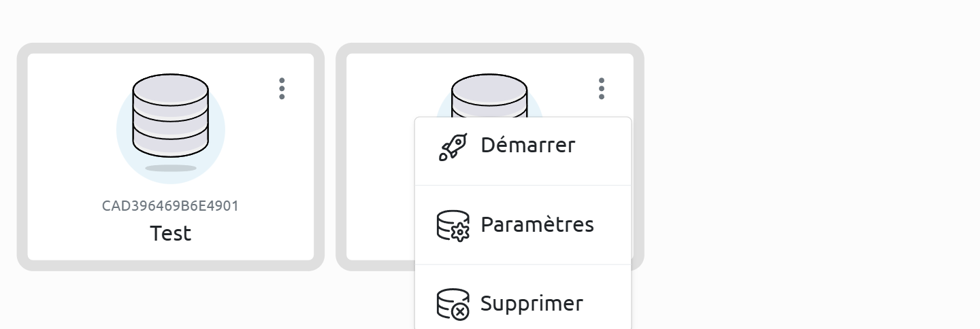Click the database delete icon beside Supprimer

coord(453,304)
